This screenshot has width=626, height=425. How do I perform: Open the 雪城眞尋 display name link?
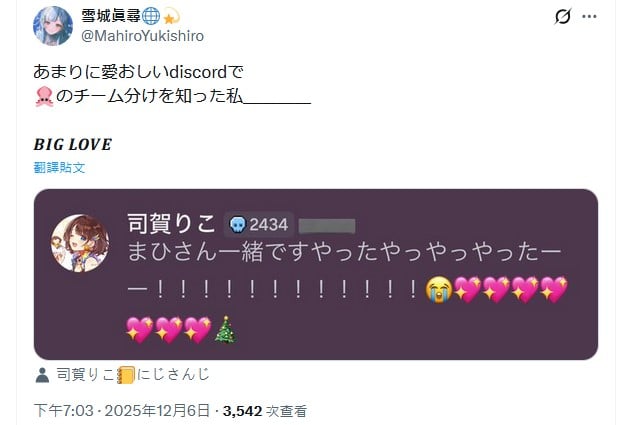tap(111, 16)
